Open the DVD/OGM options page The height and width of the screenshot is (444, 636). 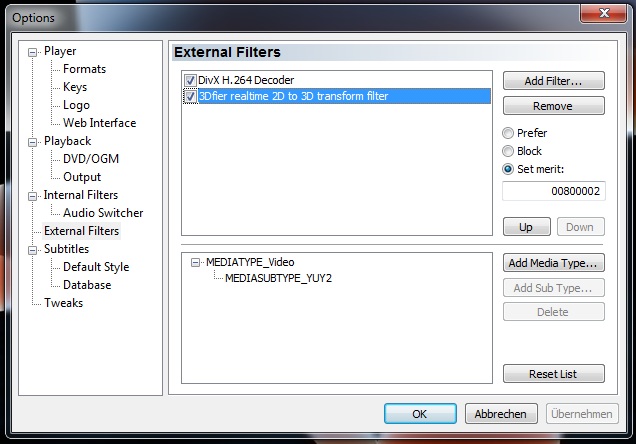tap(91, 159)
